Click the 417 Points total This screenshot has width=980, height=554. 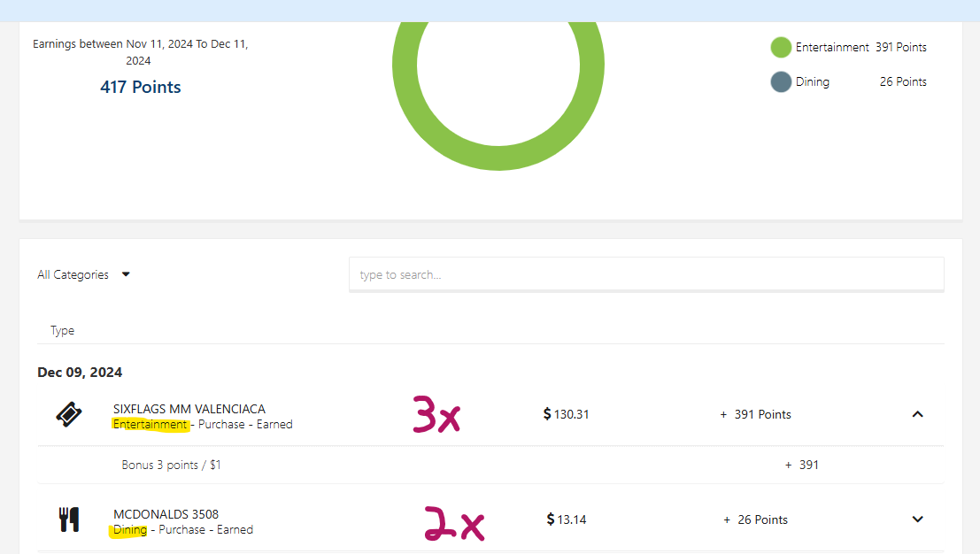[x=140, y=87]
